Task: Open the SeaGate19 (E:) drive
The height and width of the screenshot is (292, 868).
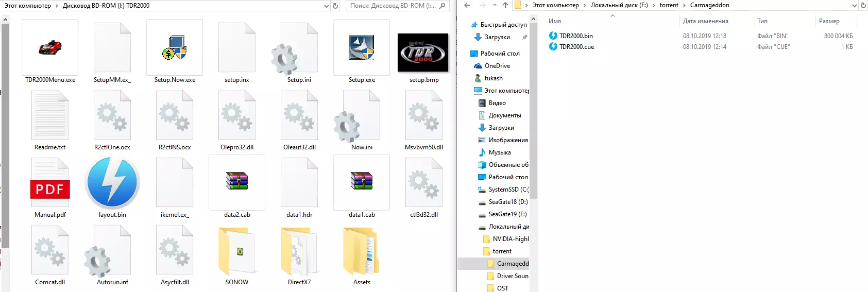Action: [x=507, y=214]
